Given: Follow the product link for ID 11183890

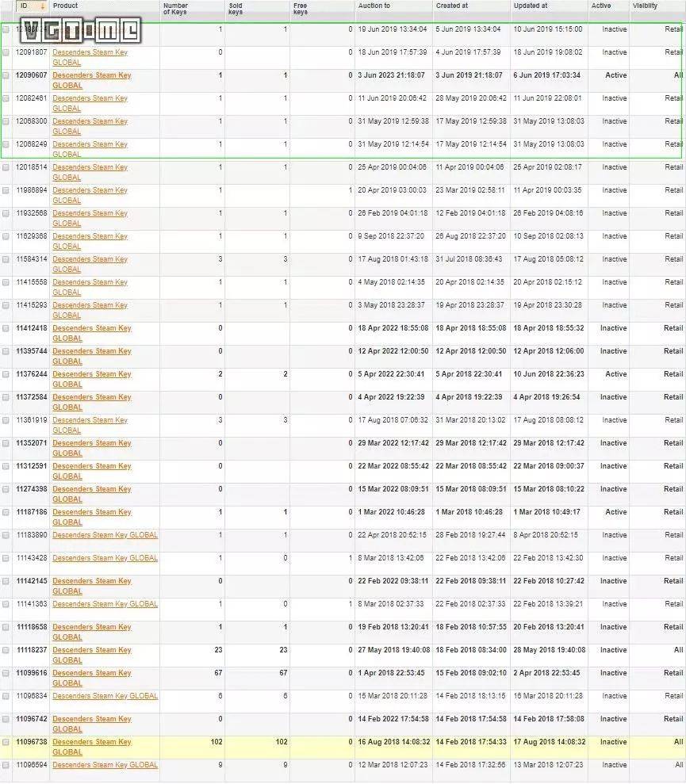Looking at the screenshot, I should pos(105,536).
